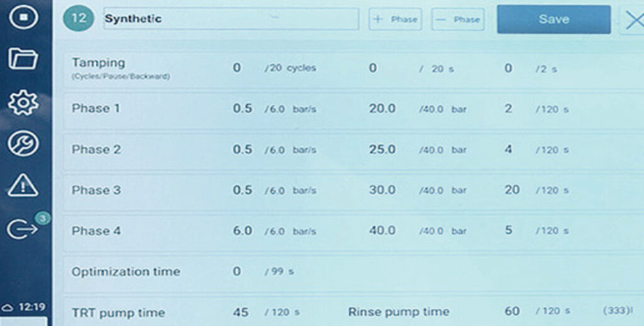Select Phase 1 pressure value 20.0
The width and height of the screenshot is (644, 326).
[382, 109]
